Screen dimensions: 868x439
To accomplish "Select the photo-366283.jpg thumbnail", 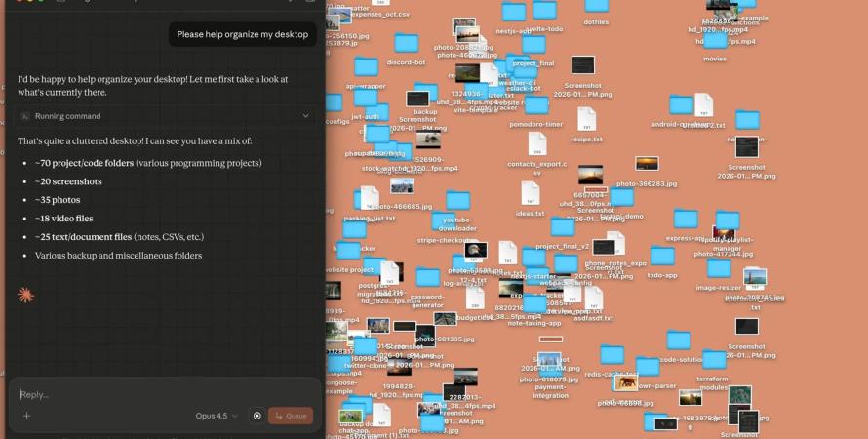I will click(x=648, y=164).
